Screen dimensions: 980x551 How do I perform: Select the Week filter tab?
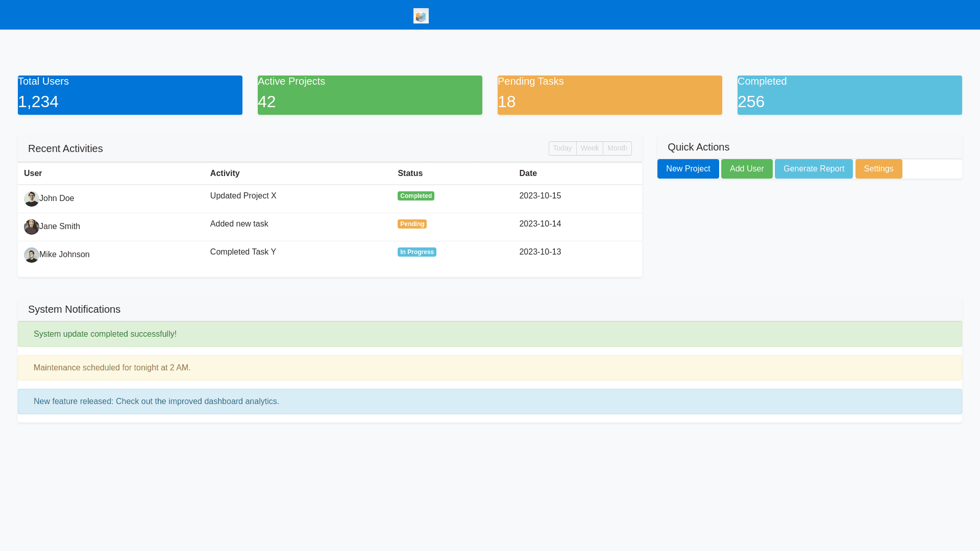click(x=590, y=148)
